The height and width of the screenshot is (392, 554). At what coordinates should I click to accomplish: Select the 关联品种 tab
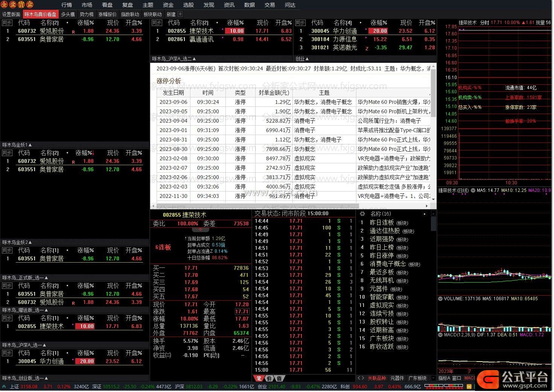click(x=377, y=378)
